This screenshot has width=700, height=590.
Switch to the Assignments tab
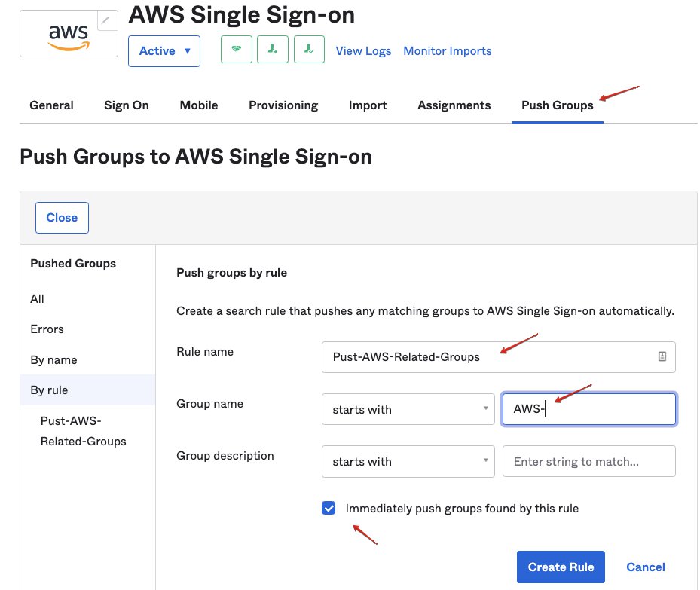click(454, 105)
